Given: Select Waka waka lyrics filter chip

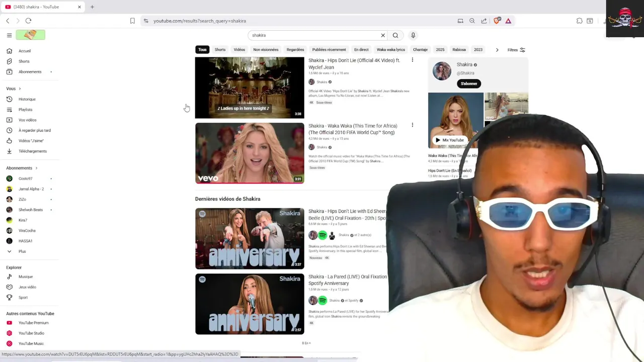Looking at the screenshot, I should tap(391, 50).
